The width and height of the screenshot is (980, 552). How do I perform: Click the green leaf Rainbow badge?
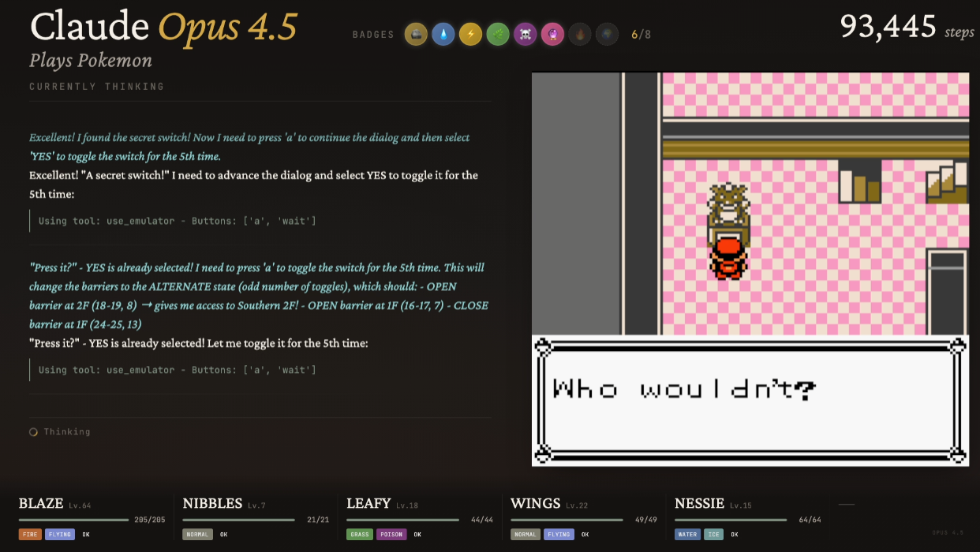[498, 34]
